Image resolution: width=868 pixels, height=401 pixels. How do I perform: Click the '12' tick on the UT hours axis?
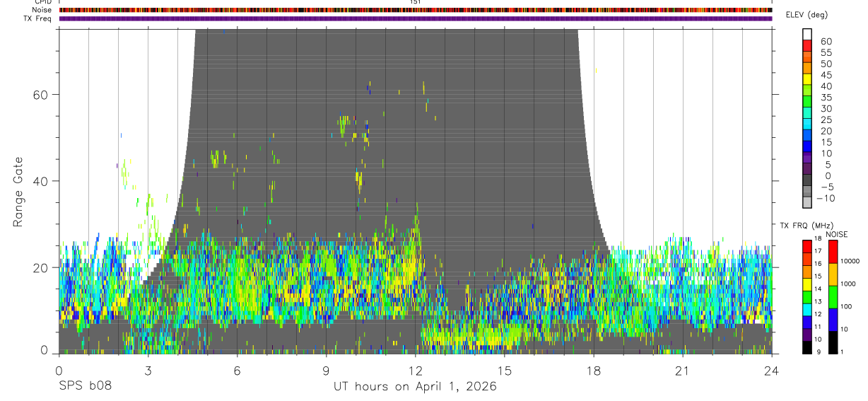point(416,370)
